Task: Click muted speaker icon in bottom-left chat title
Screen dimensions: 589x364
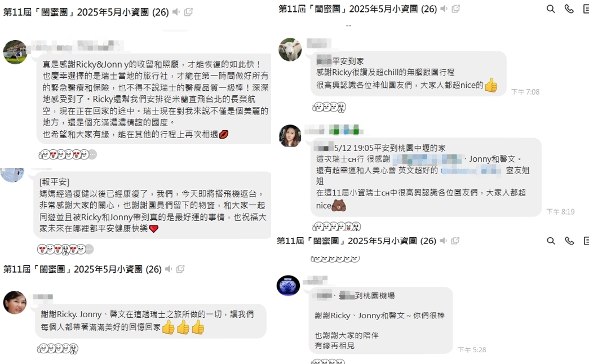Action: [x=169, y=269]
